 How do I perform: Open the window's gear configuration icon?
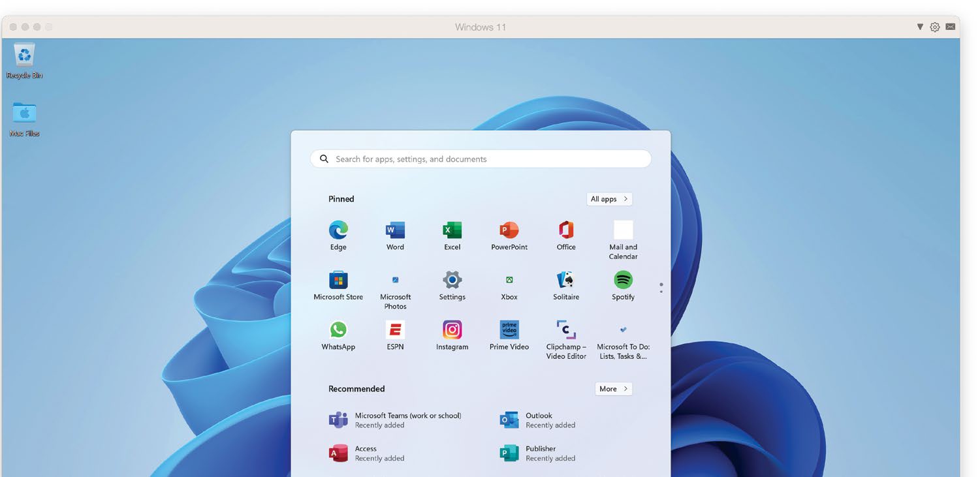935,27
